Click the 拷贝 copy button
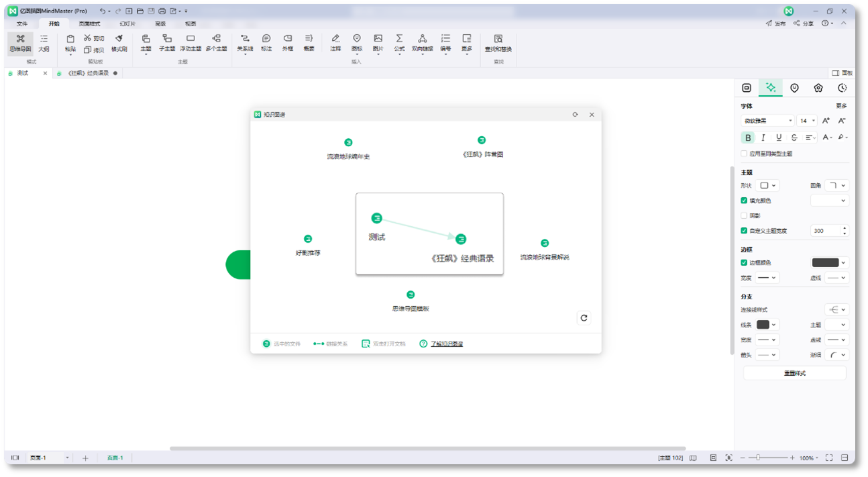The width and height of the screenshot is (868, 477). coord(94,50)
